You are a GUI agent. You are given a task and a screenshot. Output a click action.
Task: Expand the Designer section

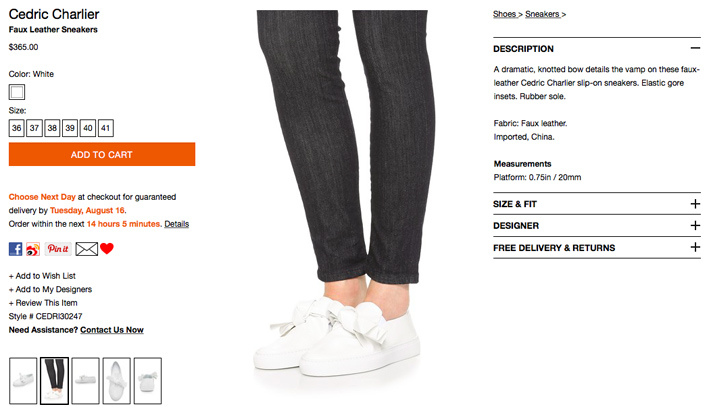597,226
